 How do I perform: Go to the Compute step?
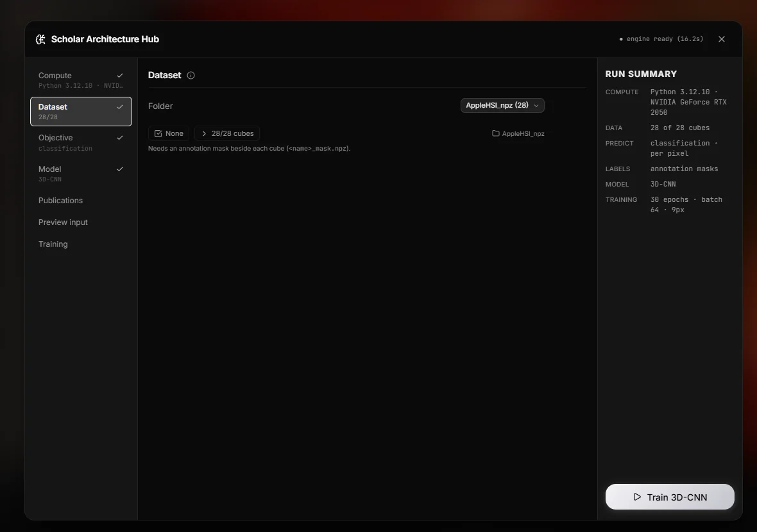[x=81, y=80]
